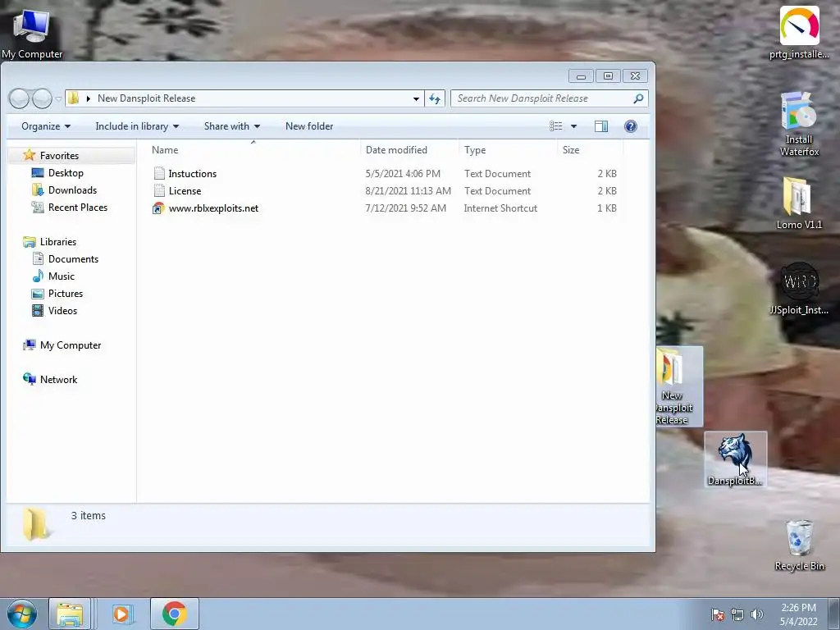Select the Recycle Bin icon
The width and height of the screenshot is (840, 630).
(x=799, y=545)
